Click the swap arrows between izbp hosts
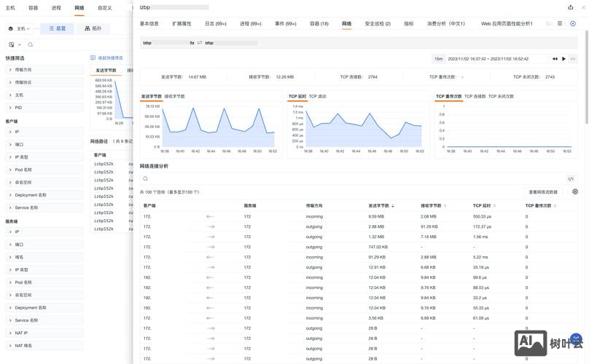 [200, 43]
